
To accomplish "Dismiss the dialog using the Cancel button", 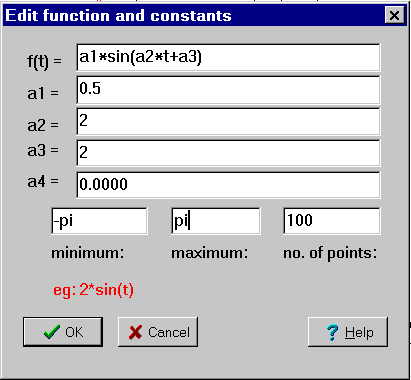I will (x=158, y=332).
